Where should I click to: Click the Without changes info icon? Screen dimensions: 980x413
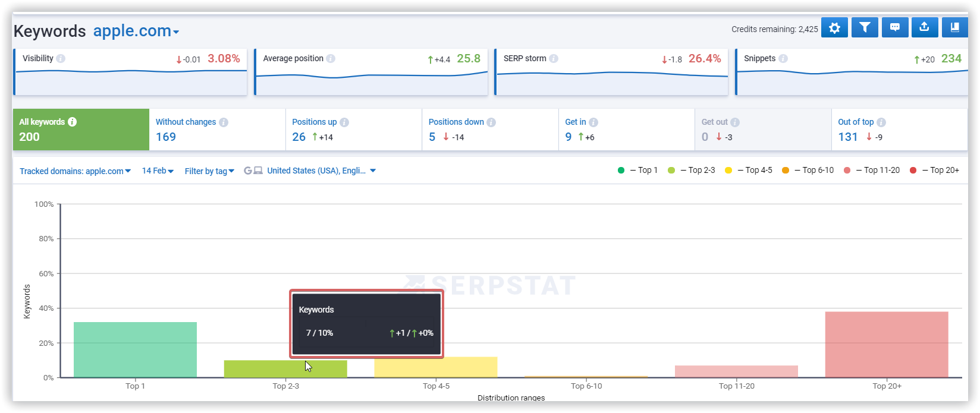[224, 122]
